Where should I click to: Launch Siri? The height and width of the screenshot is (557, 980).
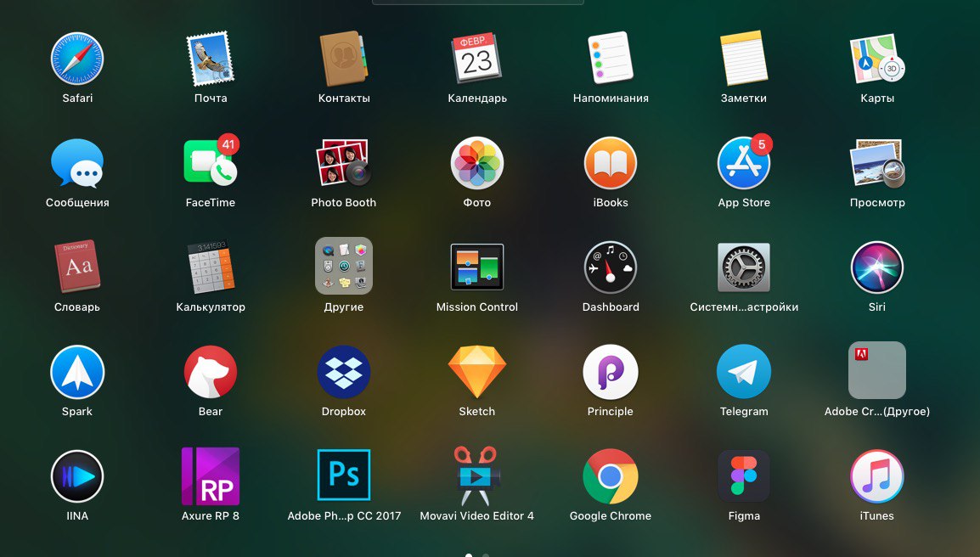click(877, 267)
